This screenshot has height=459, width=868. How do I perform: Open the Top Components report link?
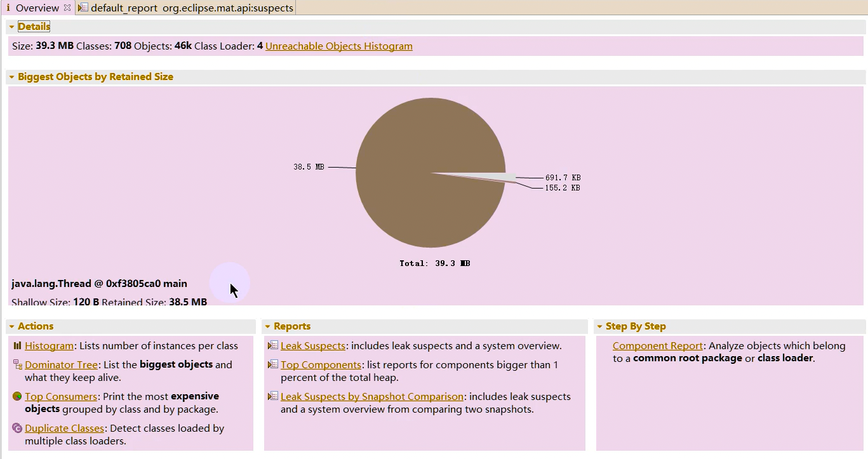(x=321, y=364)
